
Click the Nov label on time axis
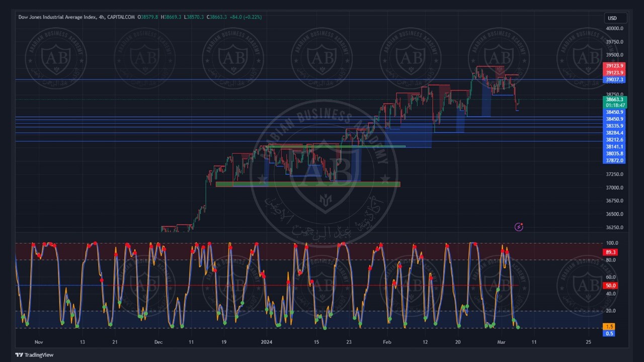pyautogui.click(x=39, y=342)
